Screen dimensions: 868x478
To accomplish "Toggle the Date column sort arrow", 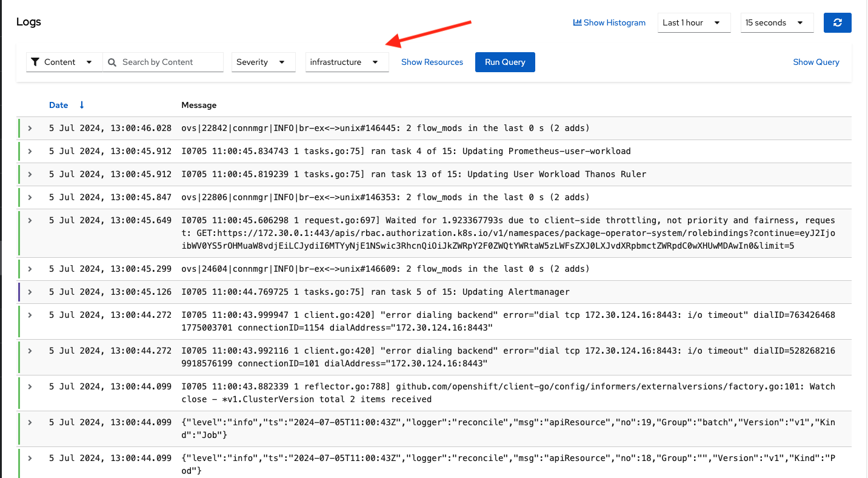I will click(80, 104).
